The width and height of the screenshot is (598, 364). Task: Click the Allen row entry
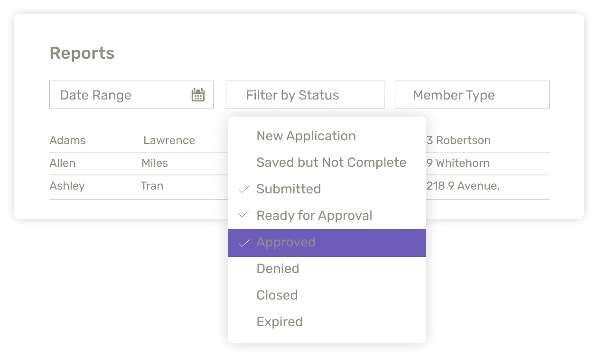[62, 163]
